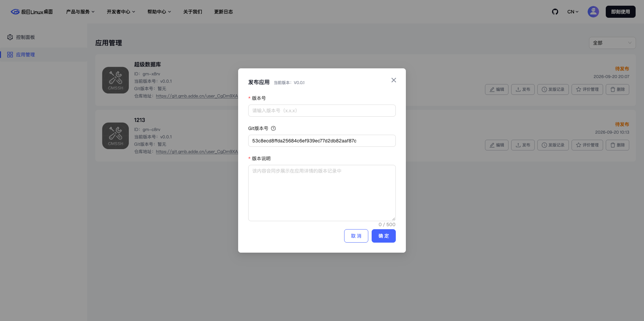Click the 待发布 status of 超级数据库
This screenshot has height=321, width=644.
(622, 69)
